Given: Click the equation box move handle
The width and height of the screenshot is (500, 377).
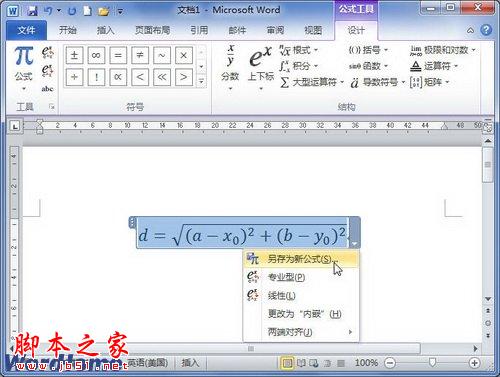Looking at the screenshot, I should point(132,222).
